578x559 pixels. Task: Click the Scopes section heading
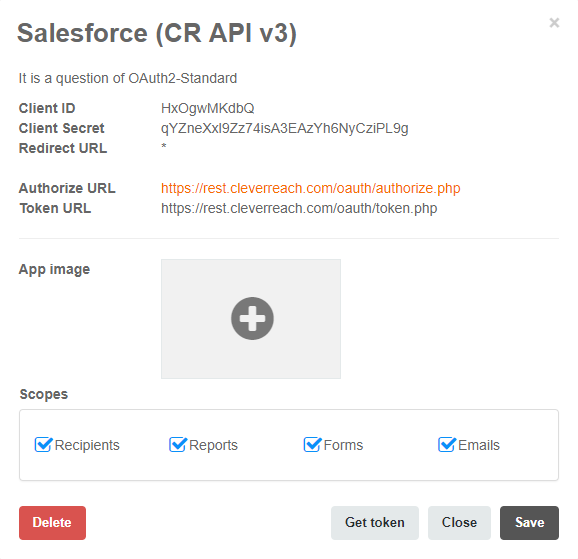coord(43,394)
